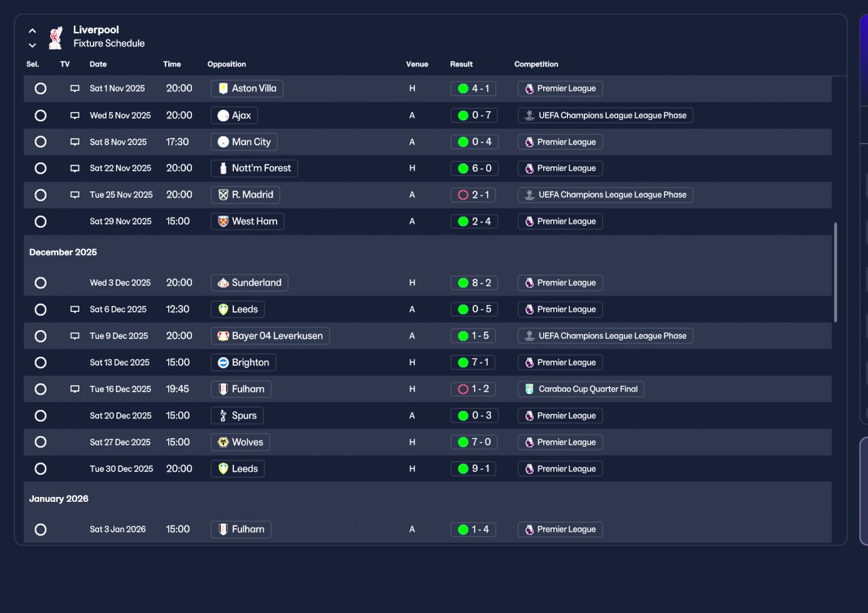Click the Wolves club crest icon

[223, 442]
